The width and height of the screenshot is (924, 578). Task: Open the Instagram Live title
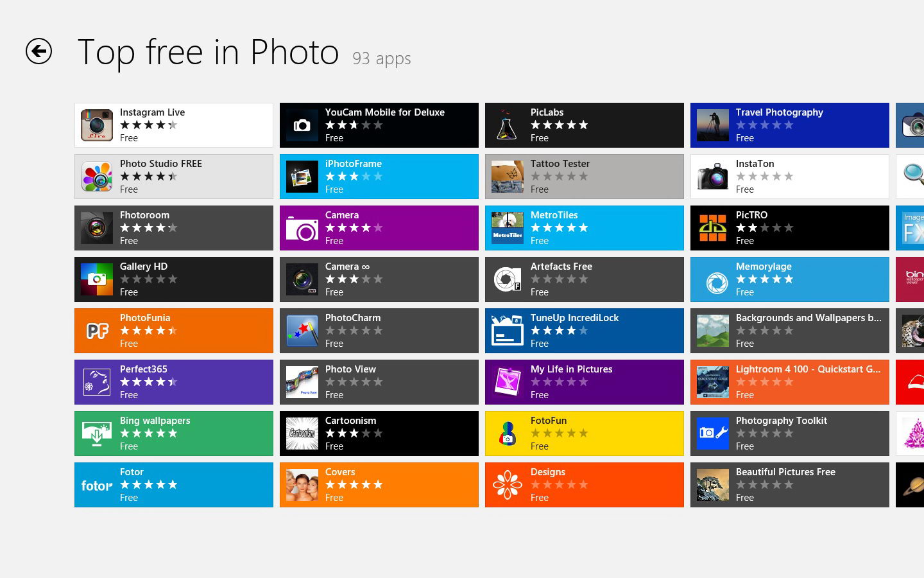(152, 112)
